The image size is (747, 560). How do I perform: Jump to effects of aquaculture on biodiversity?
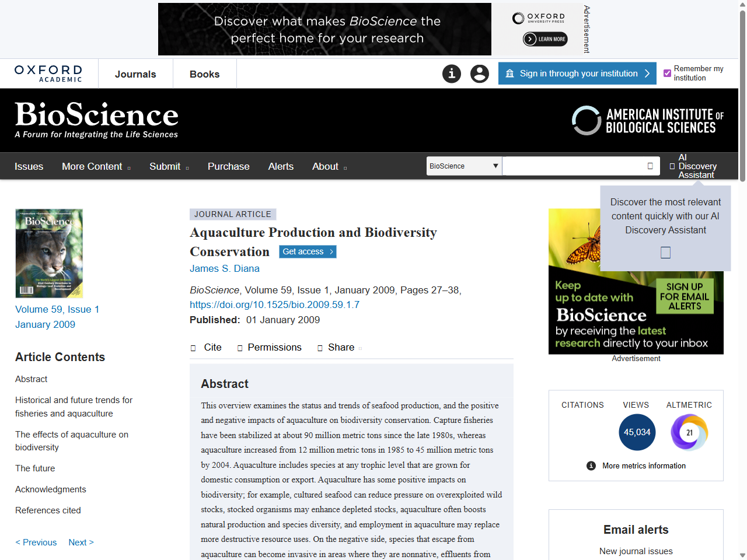[72, 441]
